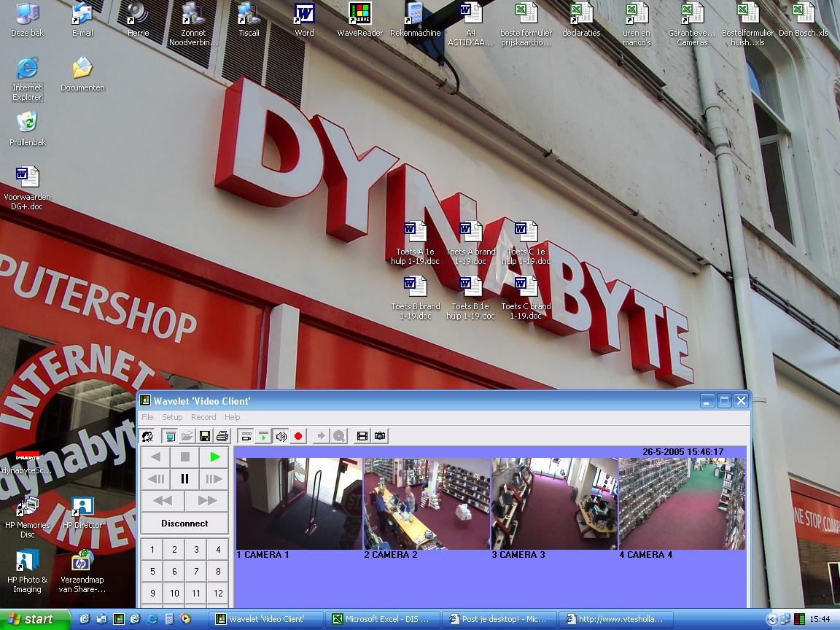
Task: Click the Den Bosch.xls file icon
Action: (803, 20)
